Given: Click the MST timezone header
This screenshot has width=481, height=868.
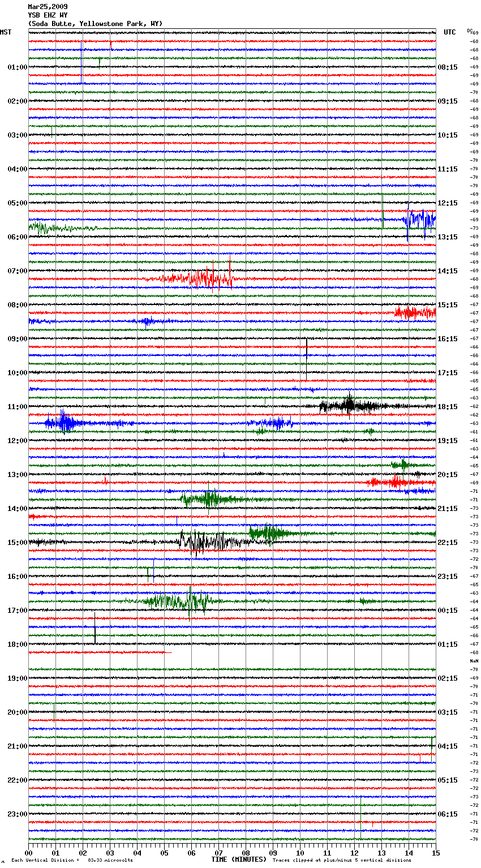Looking at the screenshot, I should pyautogui.click(x=6, y=32).
